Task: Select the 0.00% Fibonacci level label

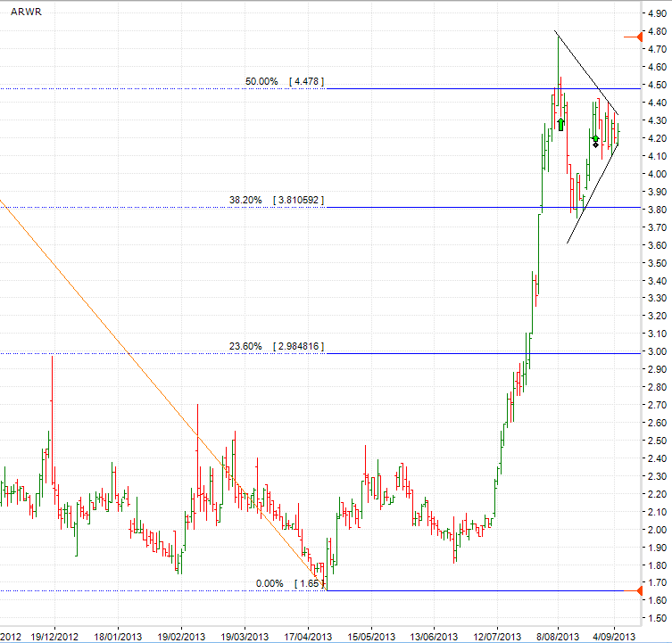Action: coord(270,583)
